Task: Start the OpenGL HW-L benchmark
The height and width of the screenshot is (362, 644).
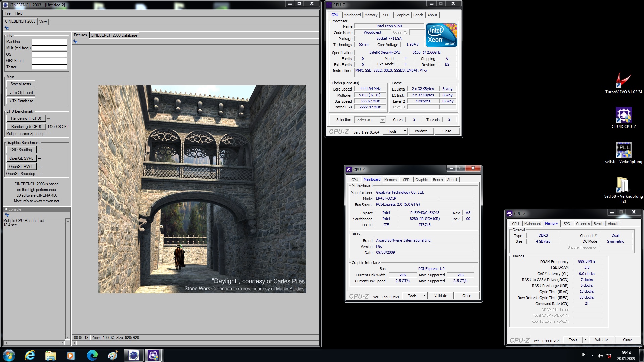Action: coord(21,167)
